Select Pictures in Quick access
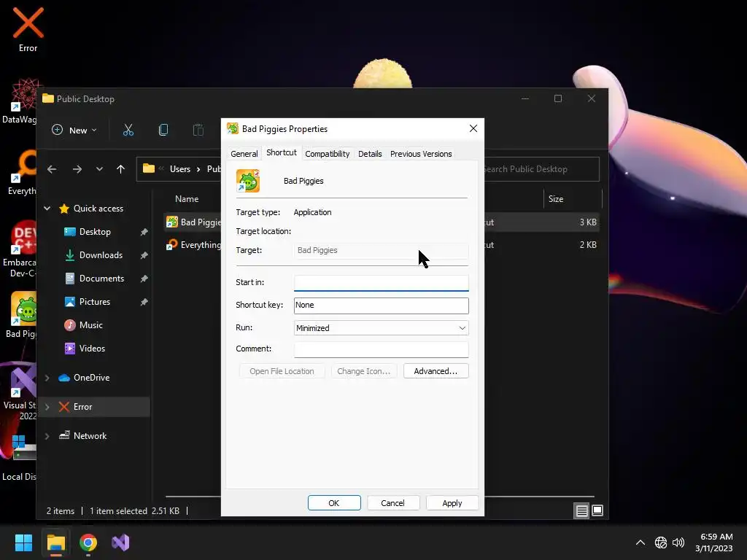The image size is (747, 560). (x=94, y=302)
